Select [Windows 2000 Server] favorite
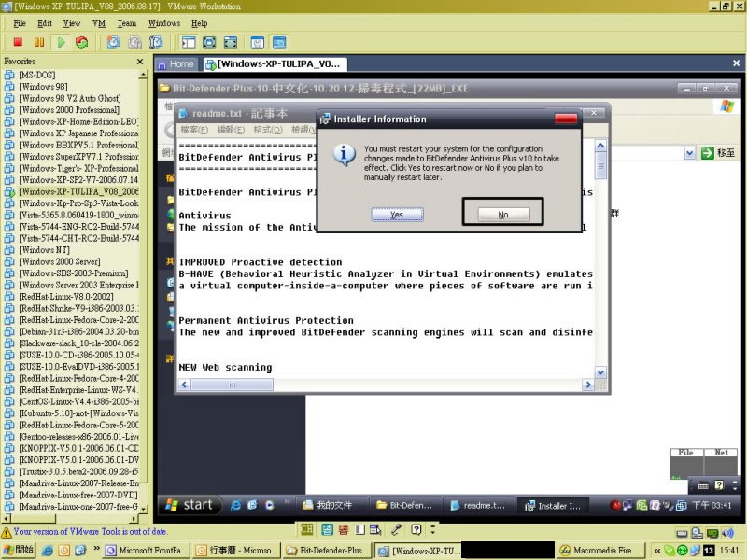Viewport: 747px width, 560px height. coord(59,261)
